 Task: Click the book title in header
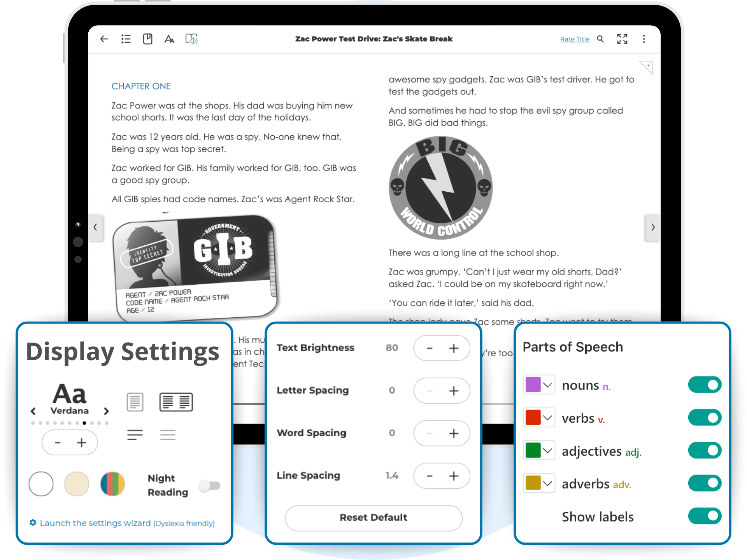tap(373, 39)
